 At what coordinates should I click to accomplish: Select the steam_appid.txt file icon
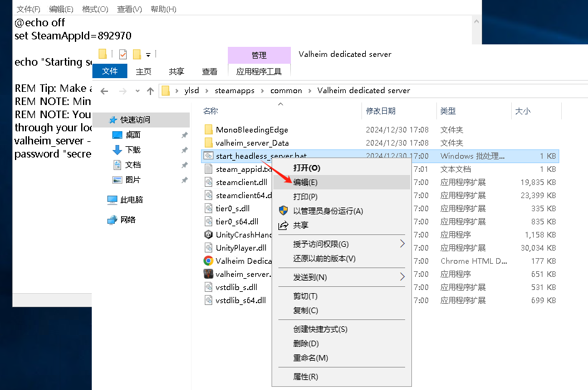click(x=208, y=169)
